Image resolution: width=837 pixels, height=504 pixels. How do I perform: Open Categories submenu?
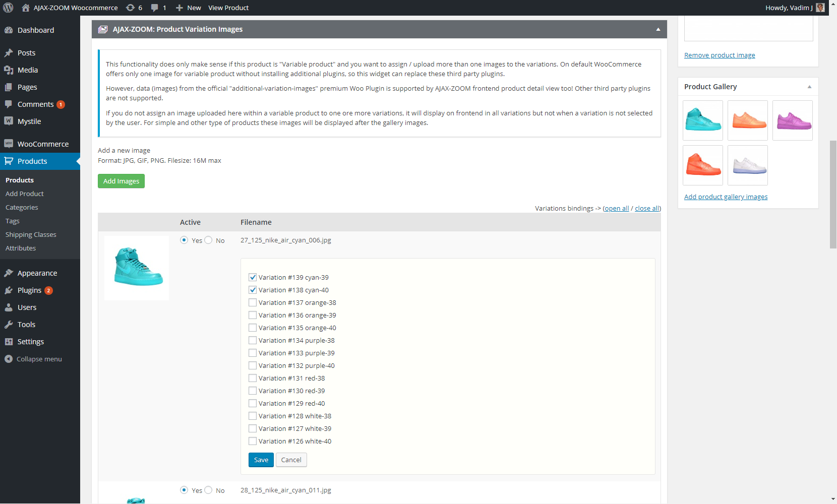22,207
